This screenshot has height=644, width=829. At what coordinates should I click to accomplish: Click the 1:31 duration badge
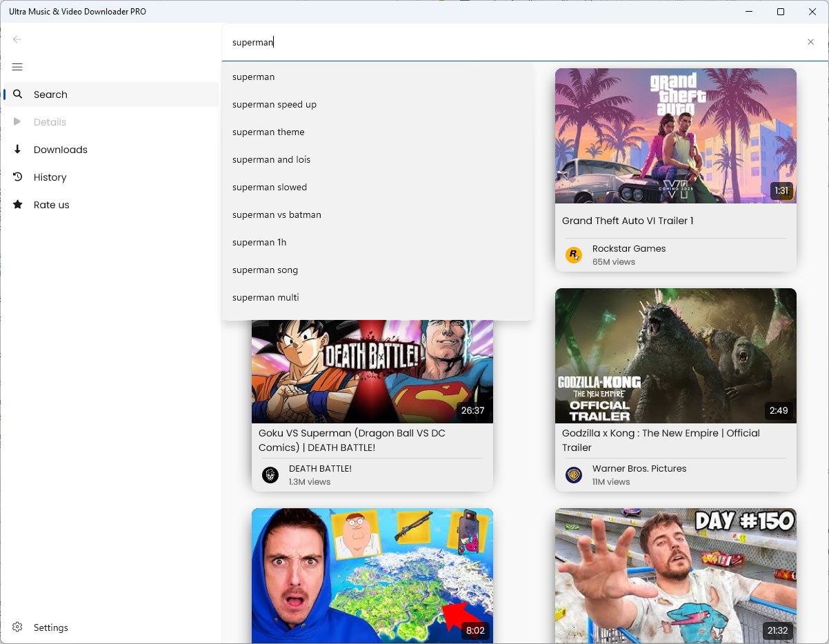click(x=781, y=190)
